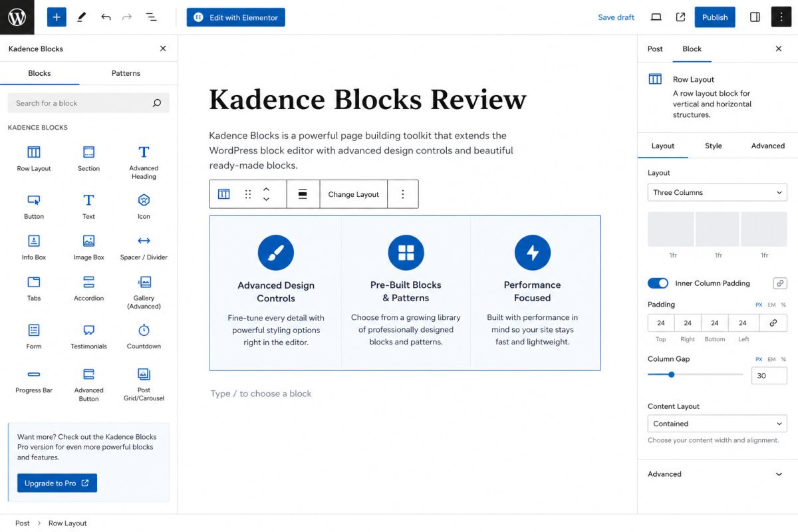Open the Contained content layout dropdown
The width and height of the screenshot is (798, 532).
[717, 424]
